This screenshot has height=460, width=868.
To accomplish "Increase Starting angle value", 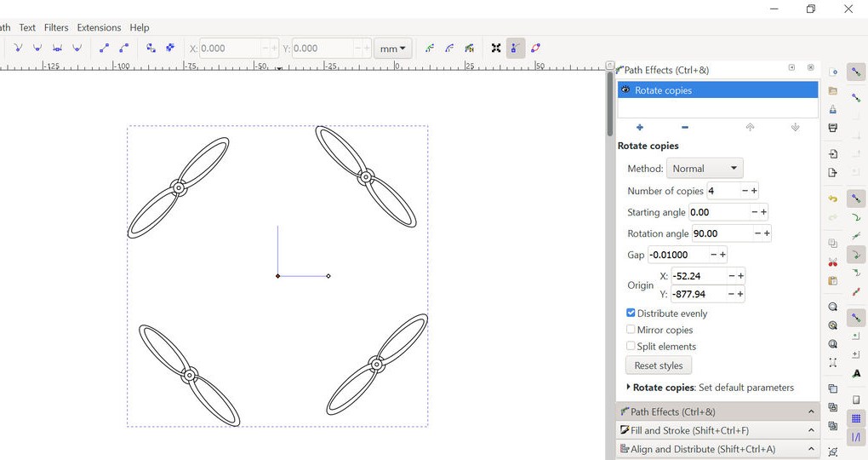I will coord(763,212).
